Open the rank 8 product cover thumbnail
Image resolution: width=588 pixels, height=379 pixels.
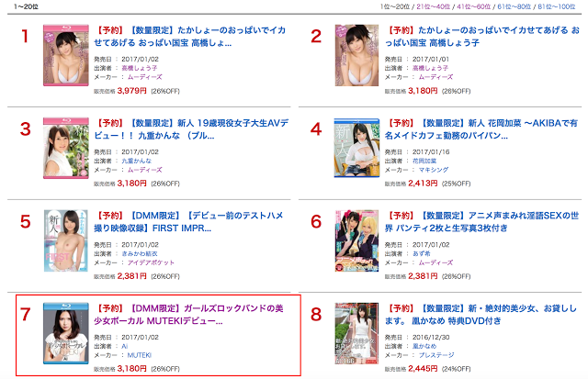(356, 333)
